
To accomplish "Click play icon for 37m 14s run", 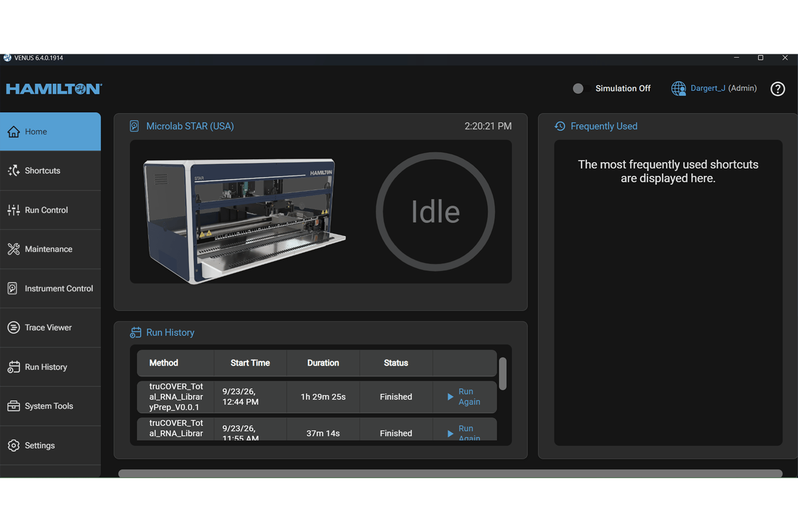I will point(450,434).
